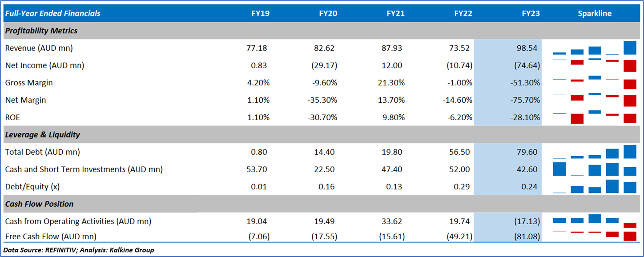Select the ROE sparkline chart
Screen dimensions: 644x257
tap(594, 117)
